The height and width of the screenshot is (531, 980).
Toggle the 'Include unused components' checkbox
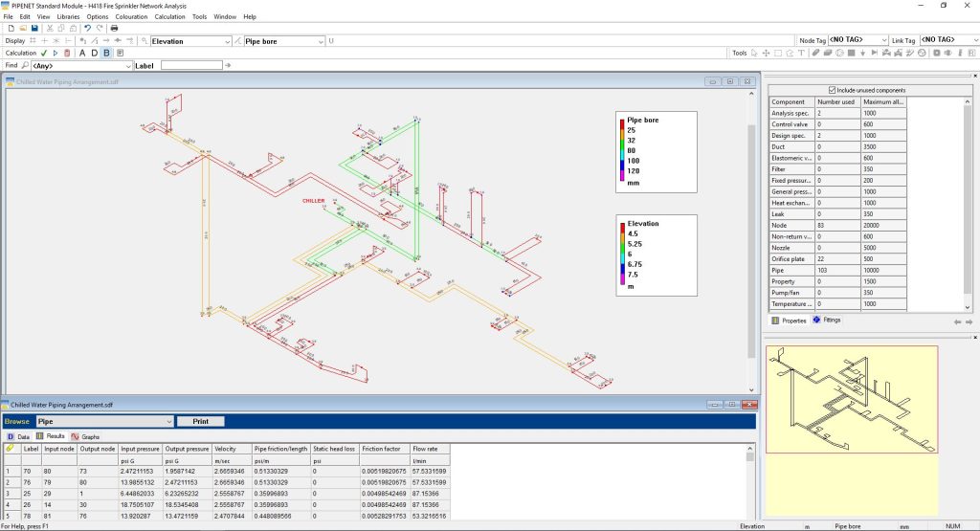click(833, 90)
